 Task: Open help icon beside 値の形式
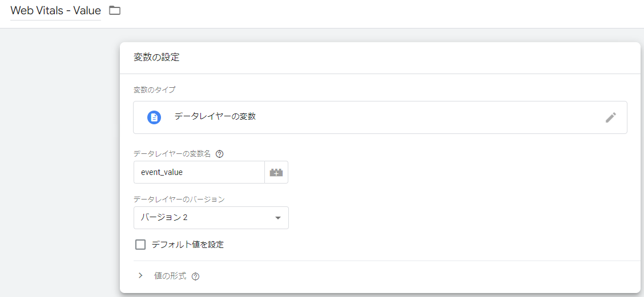point(196,276)
